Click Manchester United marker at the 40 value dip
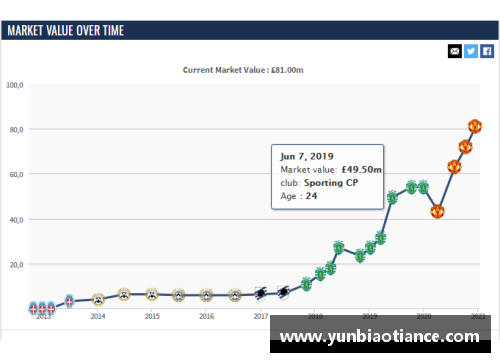Viewport: 500px width, 362px height. pos(437,211)
